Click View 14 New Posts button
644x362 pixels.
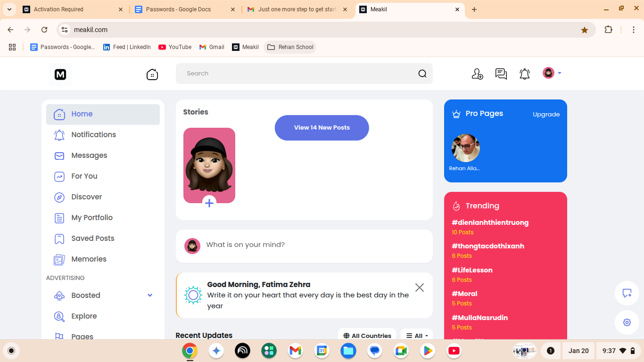coord(322,128)
